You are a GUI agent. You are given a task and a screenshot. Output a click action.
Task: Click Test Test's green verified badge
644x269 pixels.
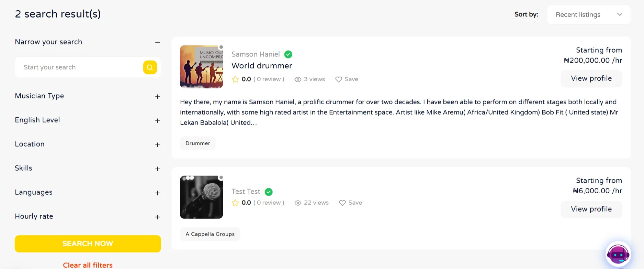(x=269, y=192)
